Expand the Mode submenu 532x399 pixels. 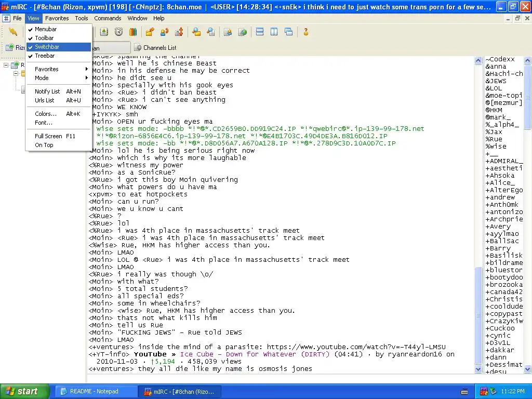tap(58, 78)
